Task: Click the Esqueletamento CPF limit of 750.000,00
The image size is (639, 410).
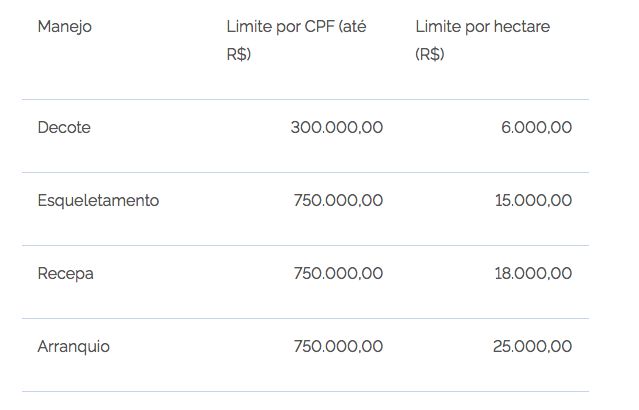Action: 338,201
